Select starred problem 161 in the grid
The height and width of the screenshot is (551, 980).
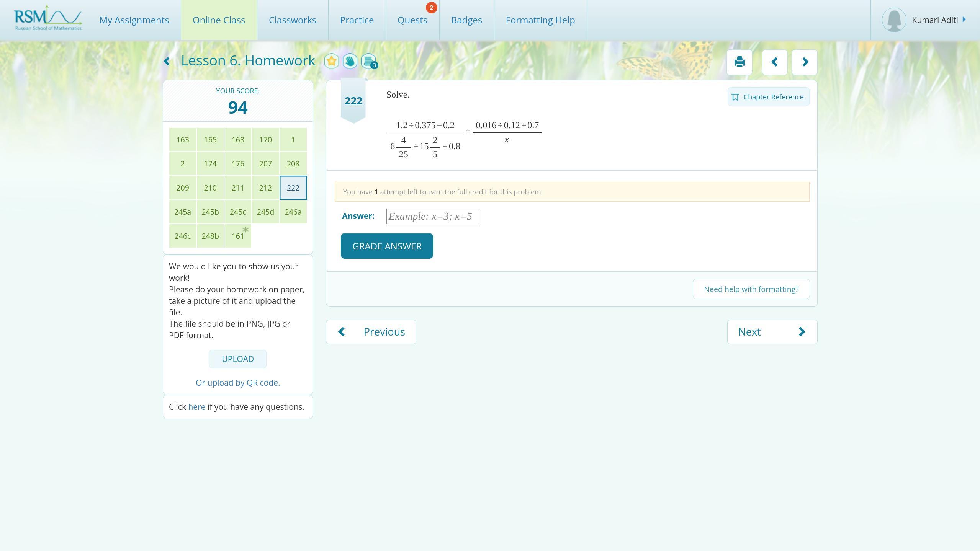tap(237, 236)
